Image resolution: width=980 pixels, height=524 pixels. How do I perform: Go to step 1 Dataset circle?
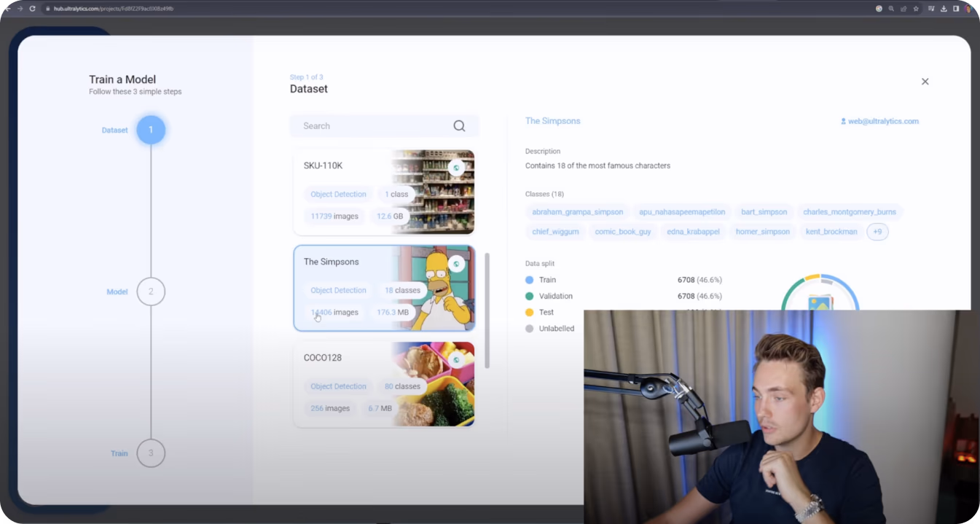pyautogui.click(x=151, y=130)
